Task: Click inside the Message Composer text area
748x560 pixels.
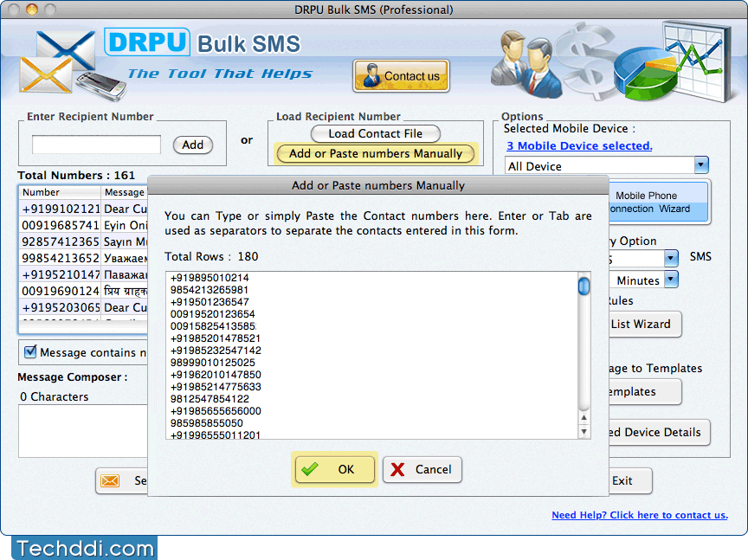Action: click(83, 431)
